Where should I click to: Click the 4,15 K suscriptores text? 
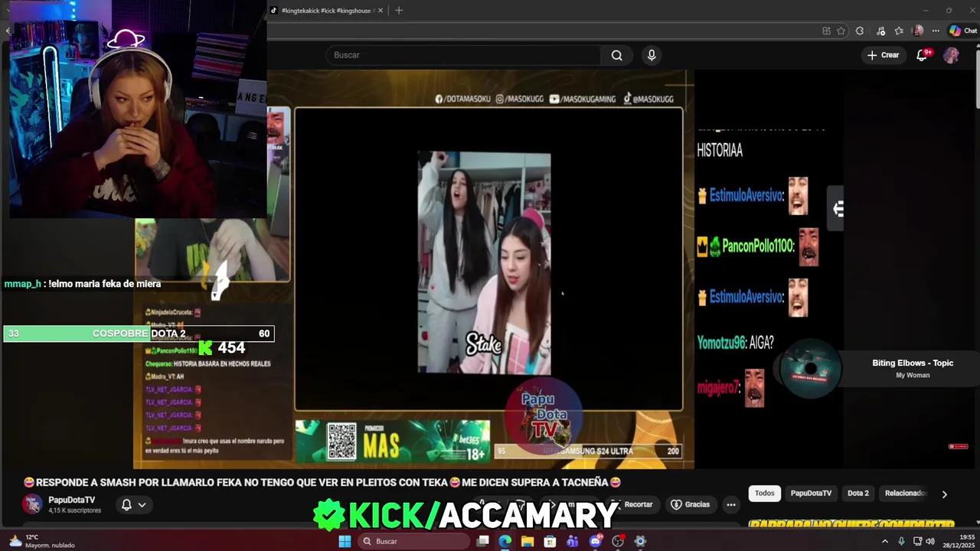tap(74, 510)
